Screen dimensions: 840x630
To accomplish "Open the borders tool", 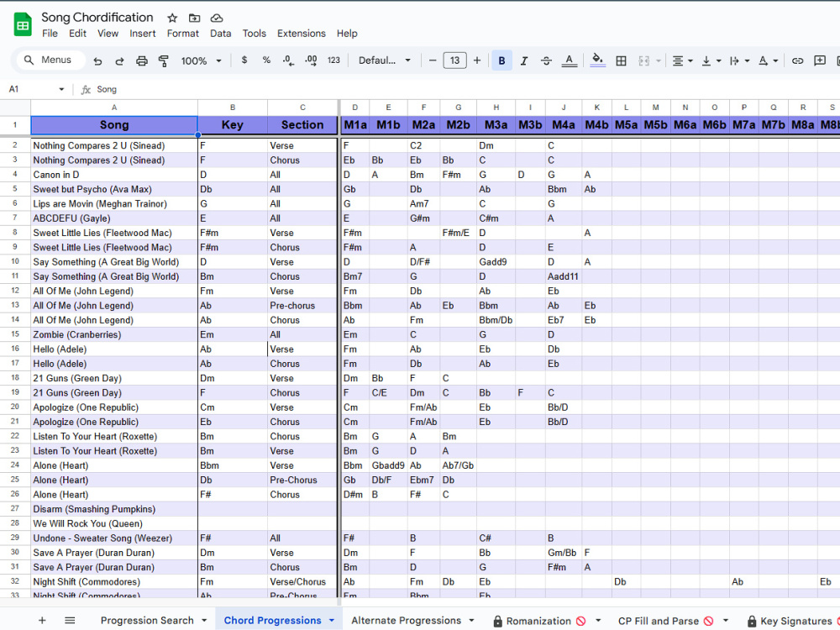I will pyautogui.click(x=621, y=60).
